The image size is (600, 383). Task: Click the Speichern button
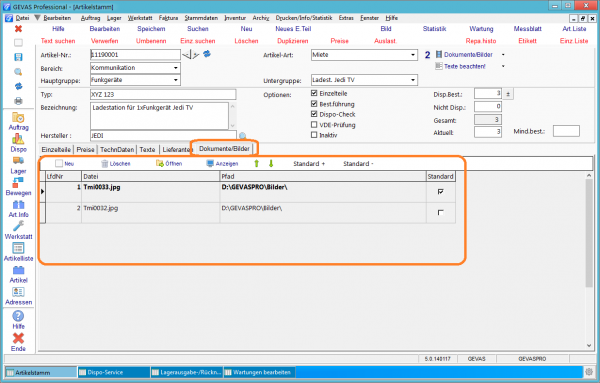coord(151,29)
